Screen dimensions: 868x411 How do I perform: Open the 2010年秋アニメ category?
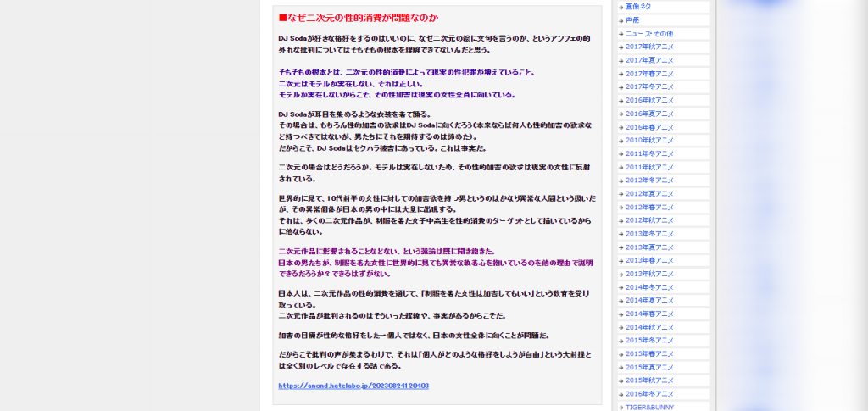[649, 141]
